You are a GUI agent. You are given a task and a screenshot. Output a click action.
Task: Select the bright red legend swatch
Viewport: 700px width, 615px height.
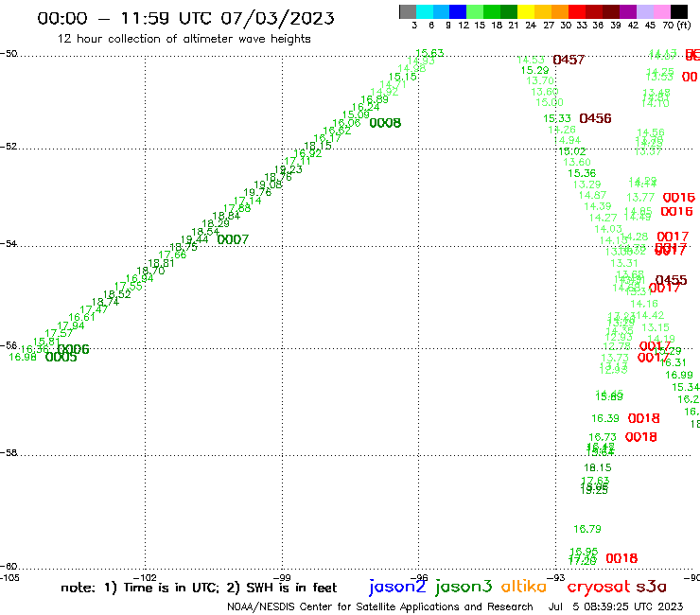pos(576,11)
